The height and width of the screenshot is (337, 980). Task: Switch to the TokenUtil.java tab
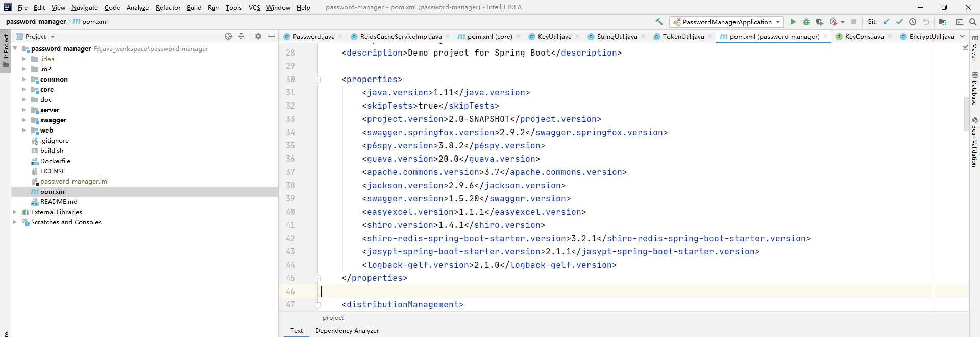(x=683, y=36)
